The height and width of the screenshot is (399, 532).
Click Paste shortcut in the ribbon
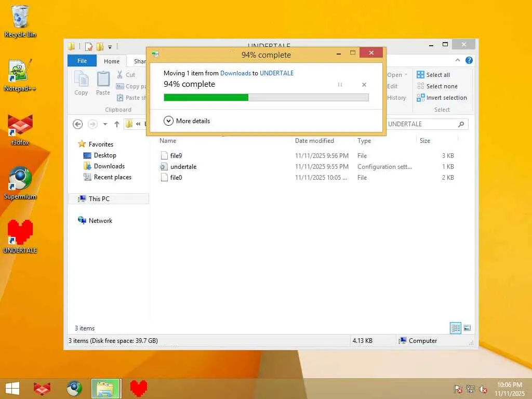(131, 98)
